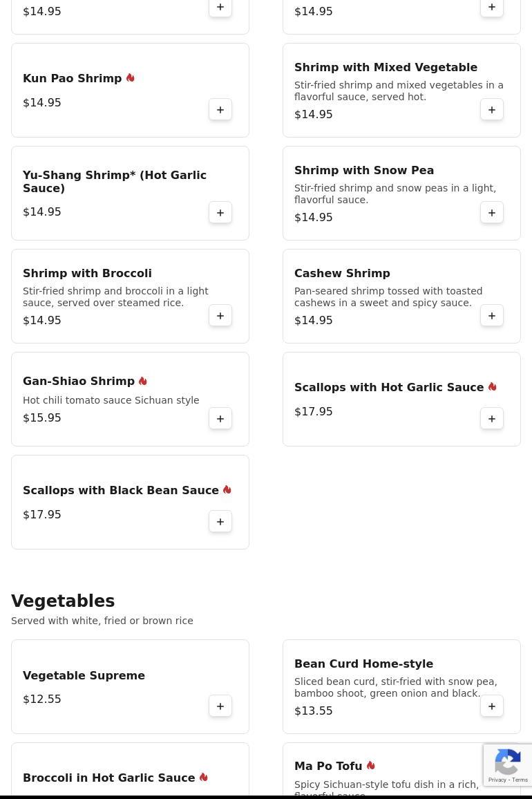Add Cashew Shrimp using plus icon
This screenshot has height=799, width=532.
(x=492, y=315)
